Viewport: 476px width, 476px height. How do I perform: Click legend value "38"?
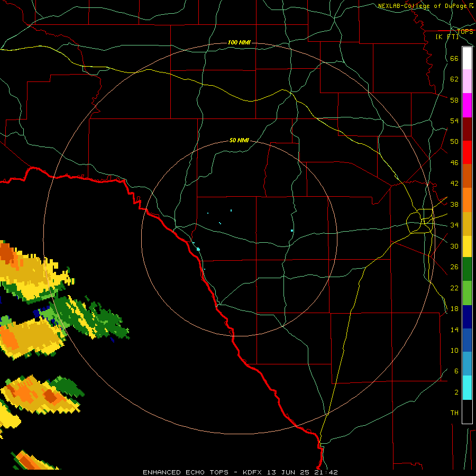point(454,204)
